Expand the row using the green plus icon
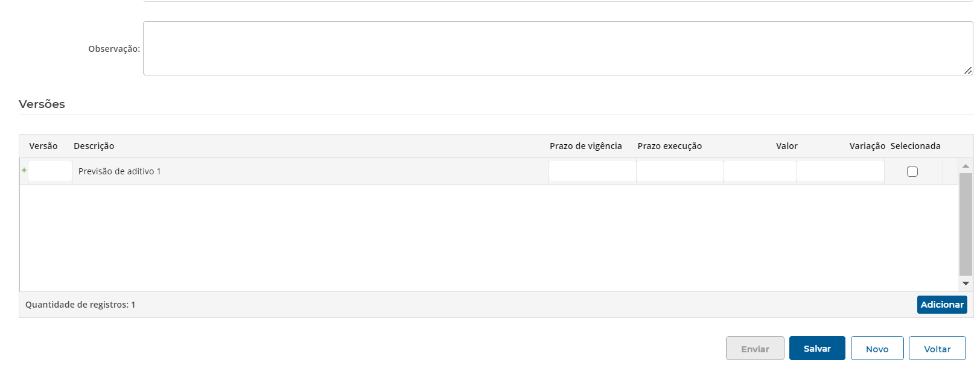 pyautogui.click(x=24, y=170)
